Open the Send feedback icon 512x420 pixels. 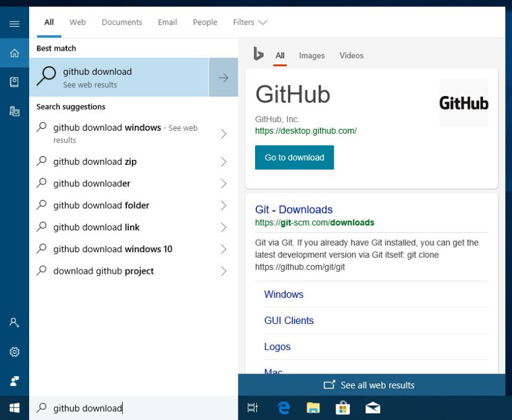[14, 381]
